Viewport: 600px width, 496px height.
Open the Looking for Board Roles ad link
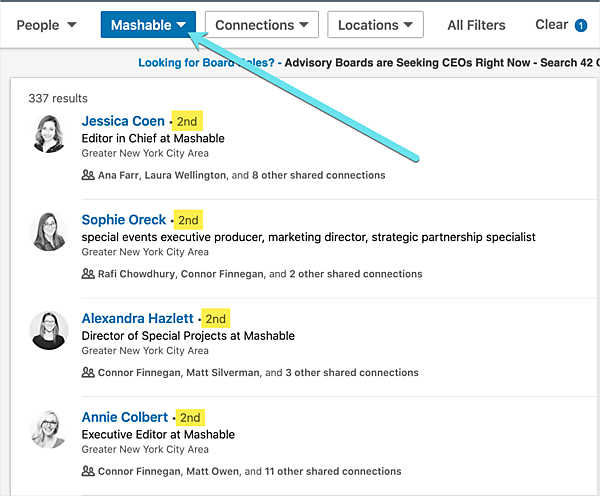coord(207,63)
